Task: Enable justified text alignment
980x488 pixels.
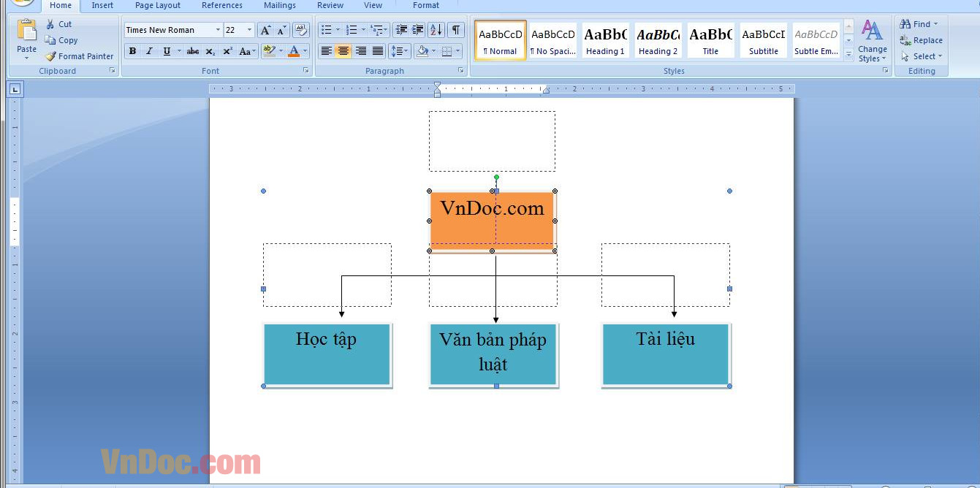Action: (377, 50)
